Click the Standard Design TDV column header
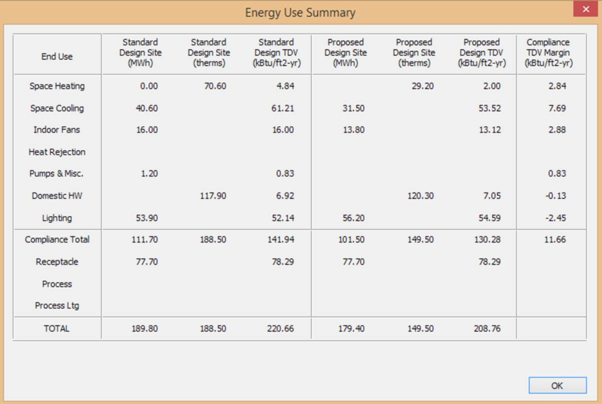 276,53
